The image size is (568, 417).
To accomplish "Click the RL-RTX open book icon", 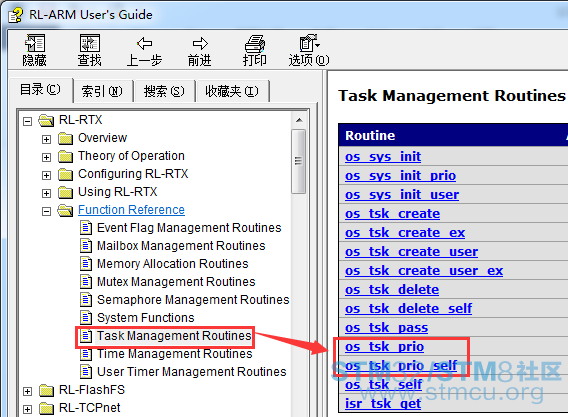I will pos(46,120).
